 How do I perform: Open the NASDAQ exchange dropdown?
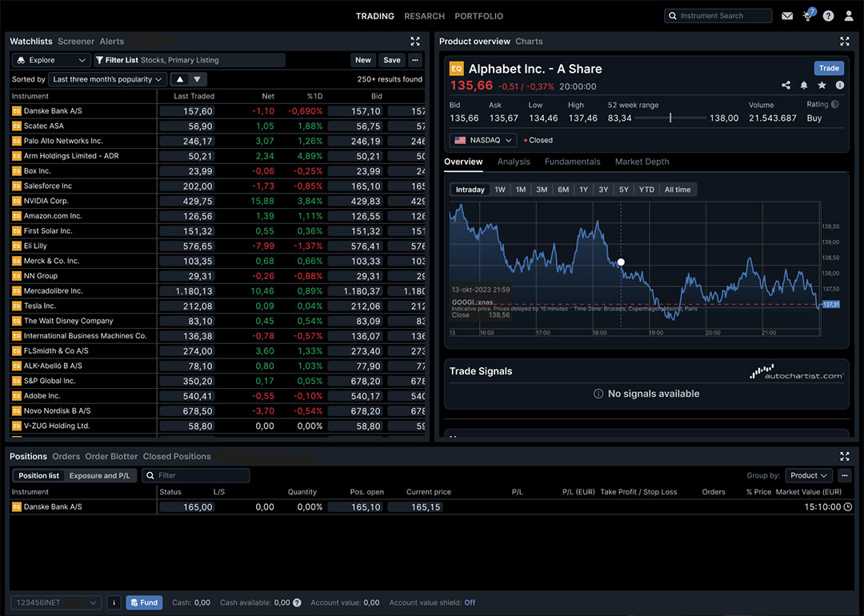point(483,140)
